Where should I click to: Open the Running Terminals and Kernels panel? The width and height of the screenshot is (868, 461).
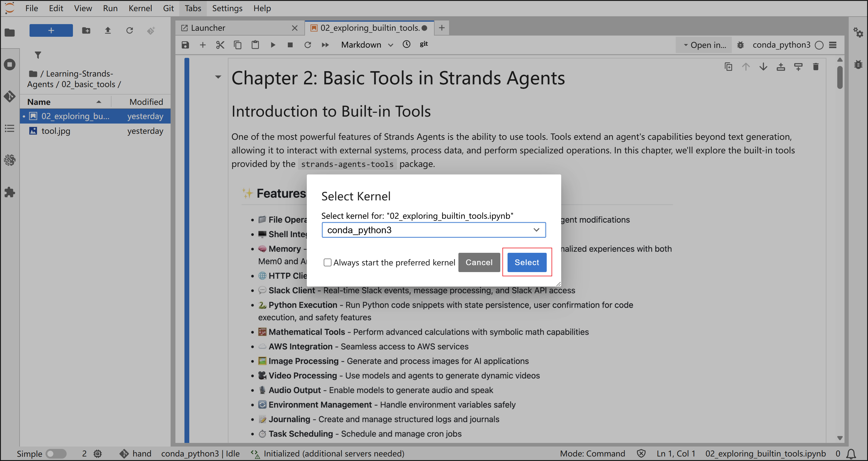point(10,64)
